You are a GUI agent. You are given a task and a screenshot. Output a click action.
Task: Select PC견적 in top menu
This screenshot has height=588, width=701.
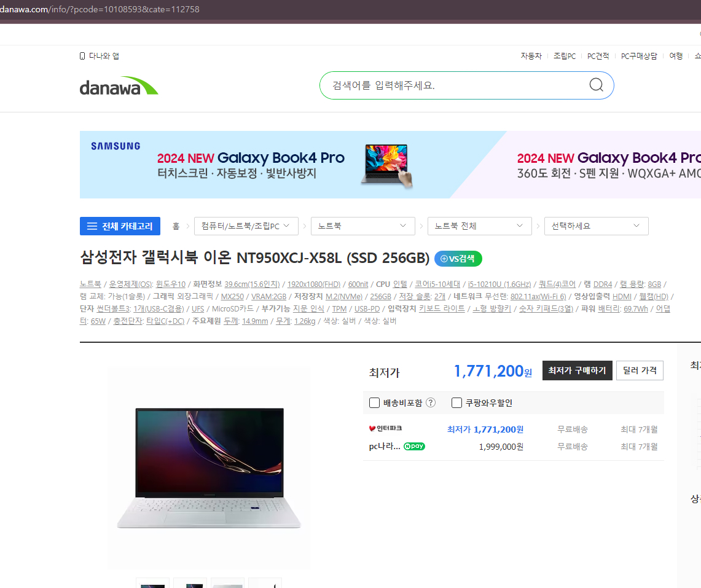click(x=598, y=56)
